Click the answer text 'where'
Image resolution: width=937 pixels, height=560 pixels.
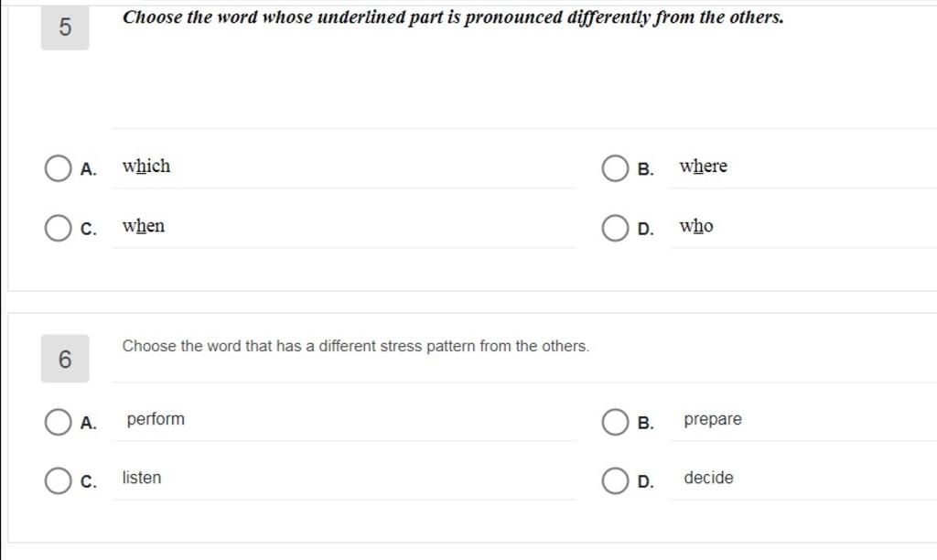point(704,167)
